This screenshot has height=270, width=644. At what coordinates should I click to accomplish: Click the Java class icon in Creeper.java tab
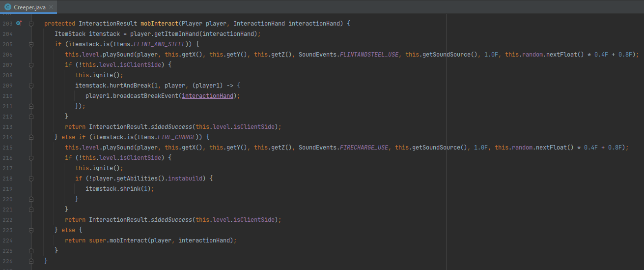click(7, 7)
